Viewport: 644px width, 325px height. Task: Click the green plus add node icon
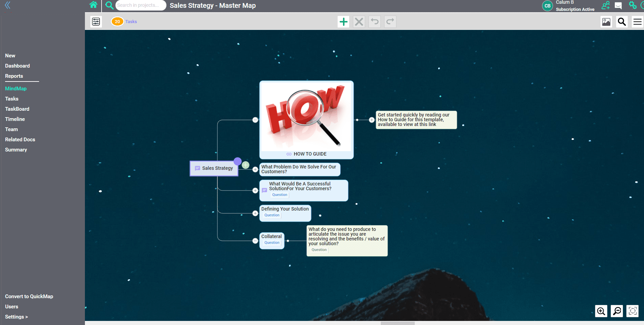pyautogui.click(x=343, y=22)
